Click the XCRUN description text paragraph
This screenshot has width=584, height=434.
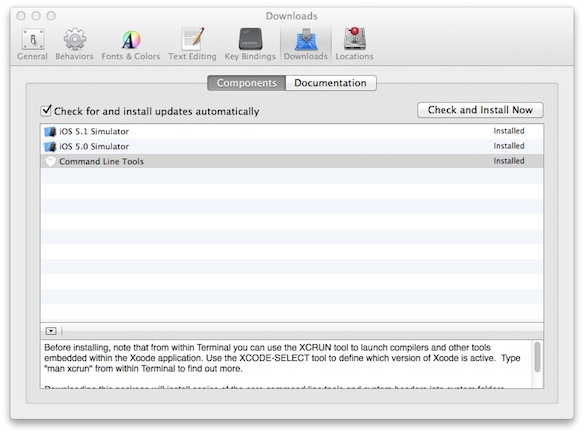point(282,358)
